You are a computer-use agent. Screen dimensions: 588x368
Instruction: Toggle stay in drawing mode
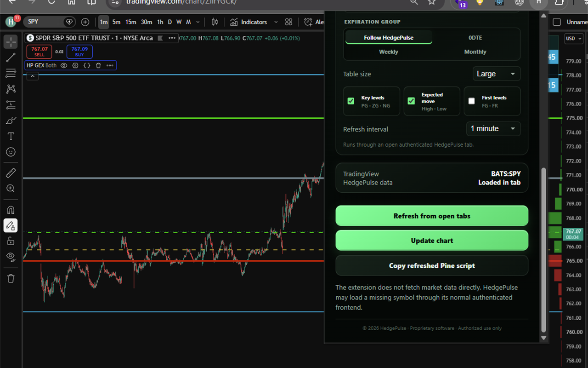coord(11,225)
